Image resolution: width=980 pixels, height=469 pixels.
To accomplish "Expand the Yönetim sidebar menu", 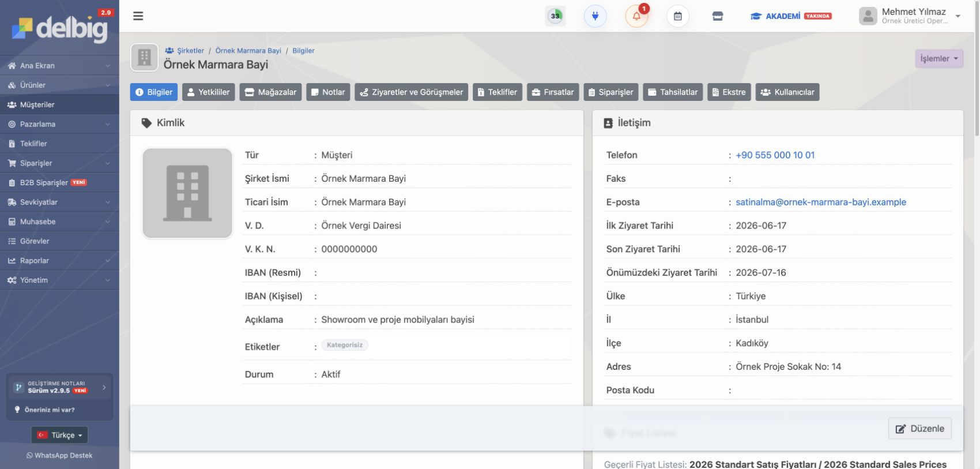I will (59, 280).
